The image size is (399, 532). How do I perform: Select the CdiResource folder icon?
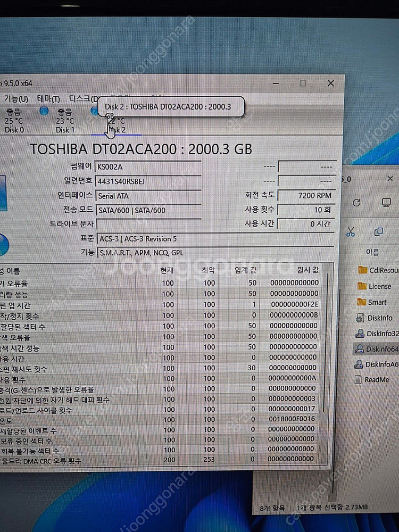click(363, 270)
